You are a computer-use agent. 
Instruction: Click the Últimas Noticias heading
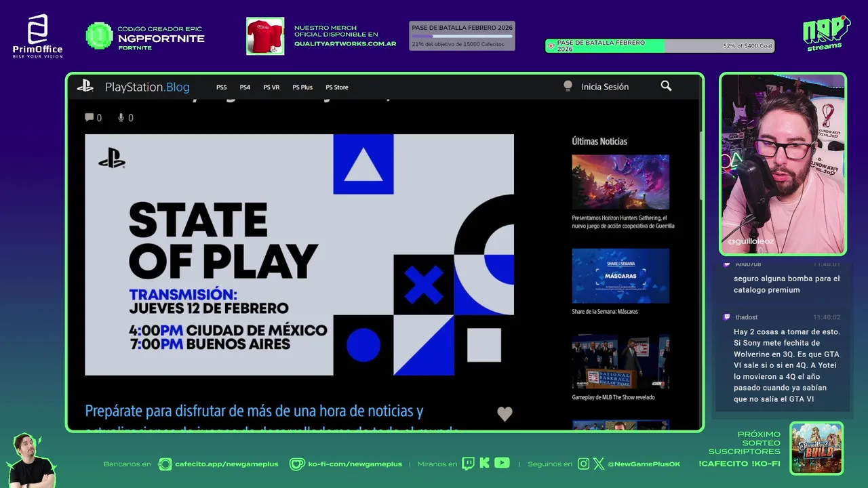(599, 141)
